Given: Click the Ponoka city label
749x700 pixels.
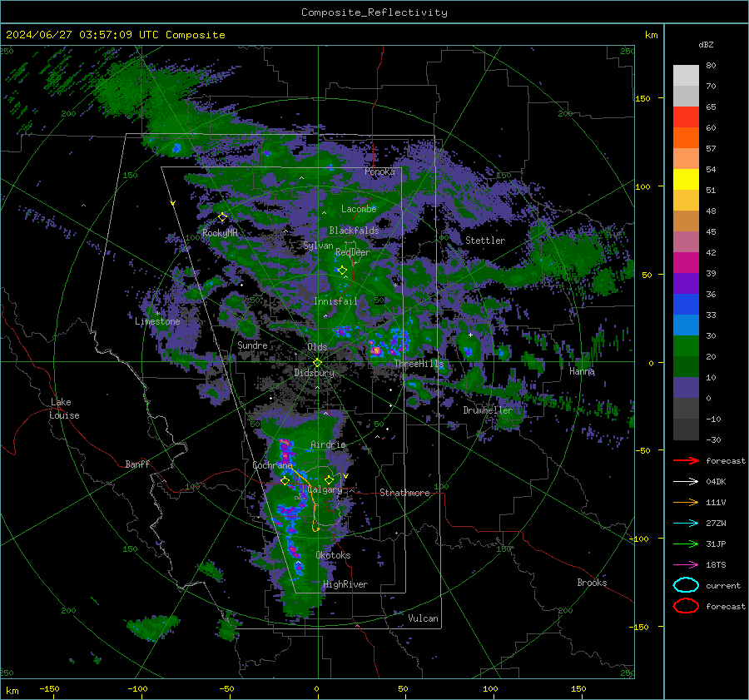Looking at the screenshot, I should coord(379,171).
